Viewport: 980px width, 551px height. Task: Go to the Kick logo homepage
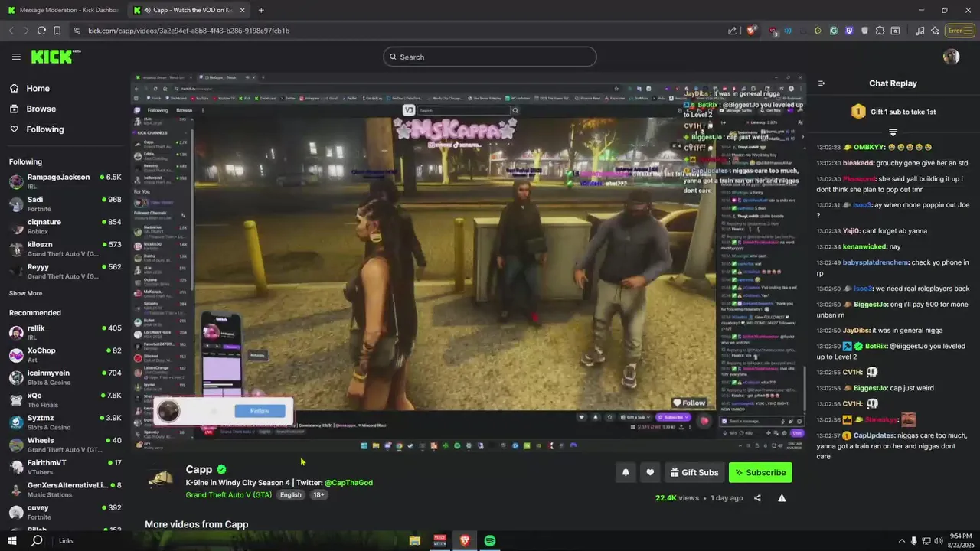55,57
